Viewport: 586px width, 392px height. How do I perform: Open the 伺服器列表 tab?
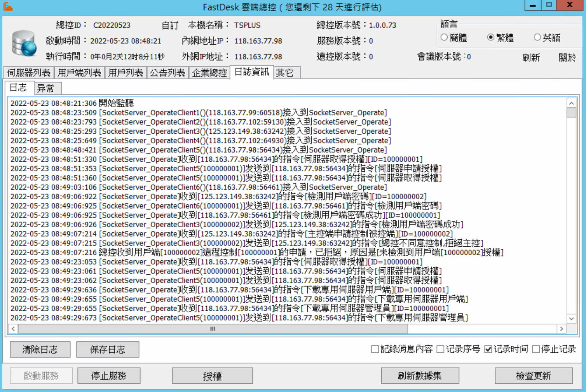29,73
